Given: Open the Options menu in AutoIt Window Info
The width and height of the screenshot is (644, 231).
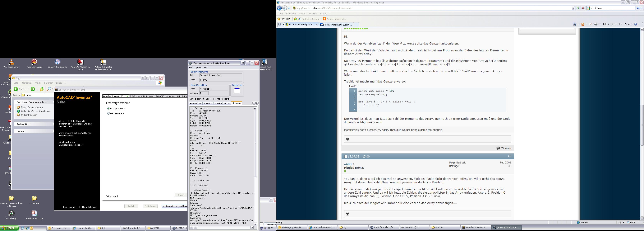Looking at the screenshot, I should [x=198, y=68].
